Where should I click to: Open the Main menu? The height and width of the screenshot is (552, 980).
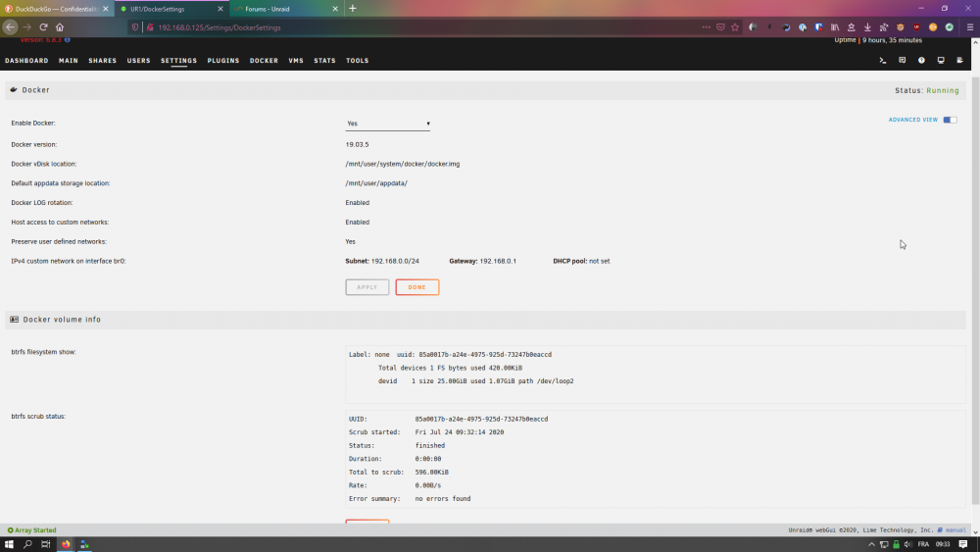click(x=69, y=61)
